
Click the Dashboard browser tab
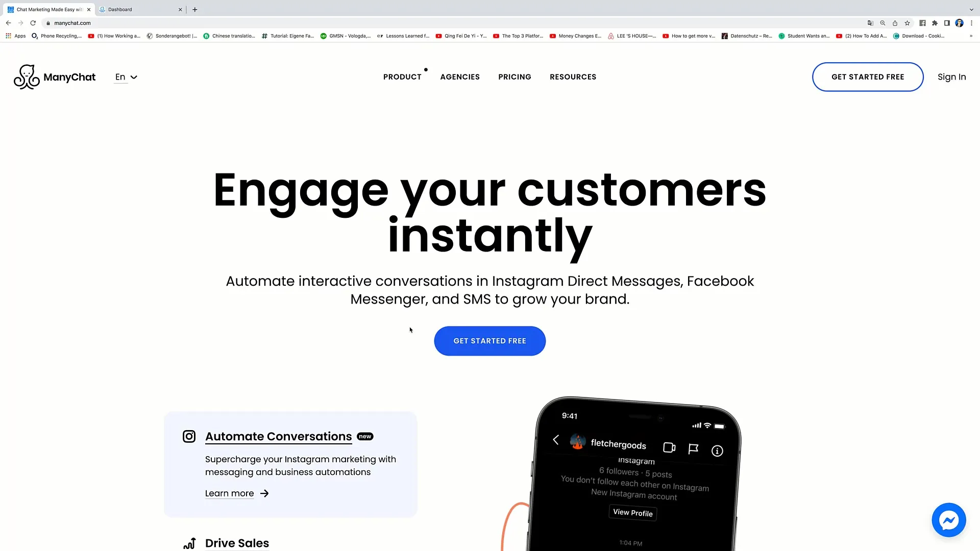(x=137, y=9)
